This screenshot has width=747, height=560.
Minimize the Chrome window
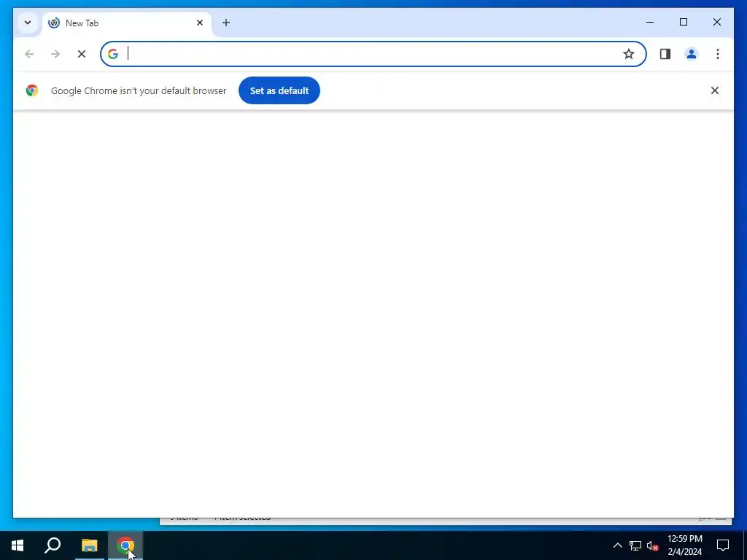click(650, 22)
